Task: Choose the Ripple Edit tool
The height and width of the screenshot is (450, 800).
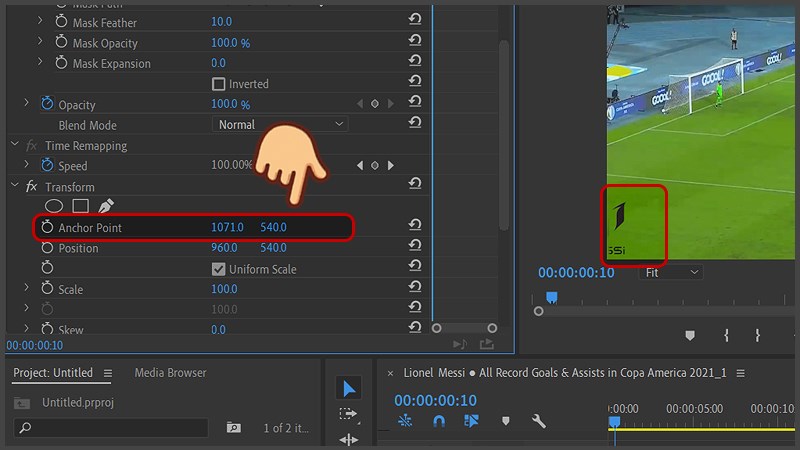Action: point(348,439)
